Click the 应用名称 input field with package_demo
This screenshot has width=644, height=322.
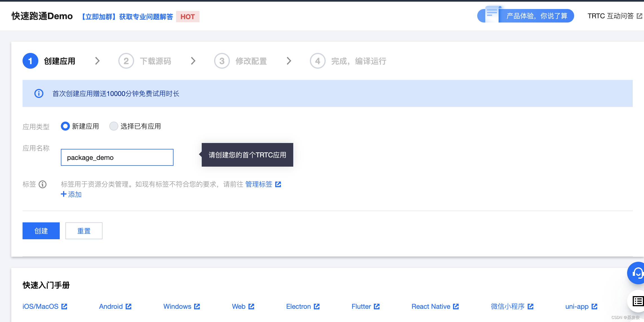click(x=117, y=157)
